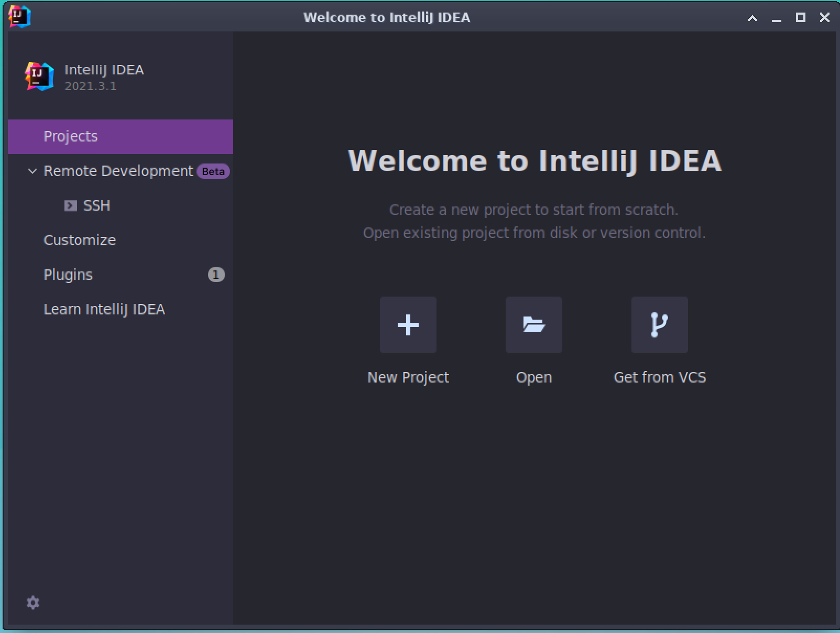
Task: Click the SSH terminal icon
Action: (71, 205)
